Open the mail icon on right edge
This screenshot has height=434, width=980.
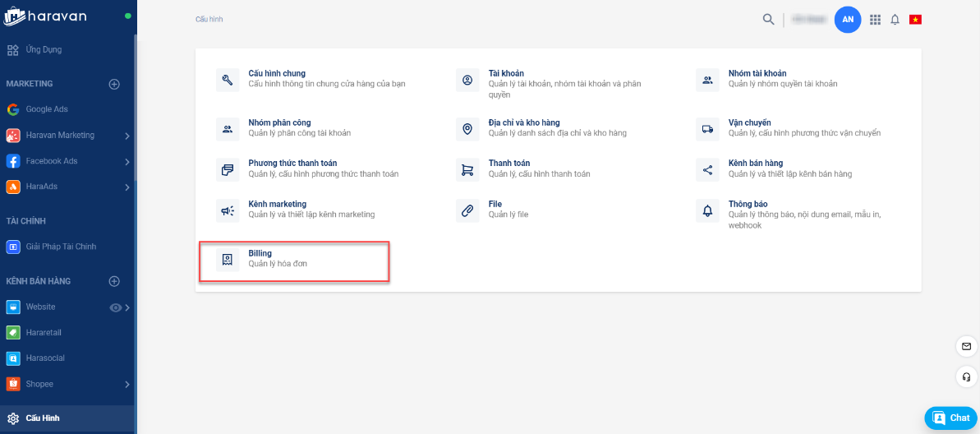[x=966, y=346]
